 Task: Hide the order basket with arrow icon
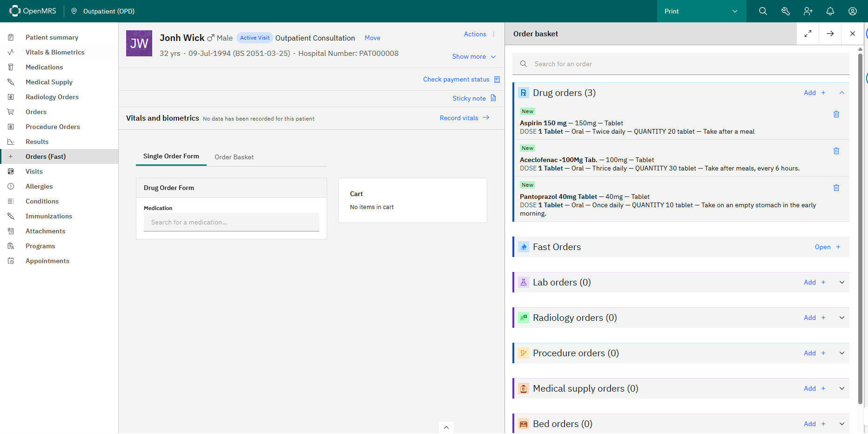[830, 34]
